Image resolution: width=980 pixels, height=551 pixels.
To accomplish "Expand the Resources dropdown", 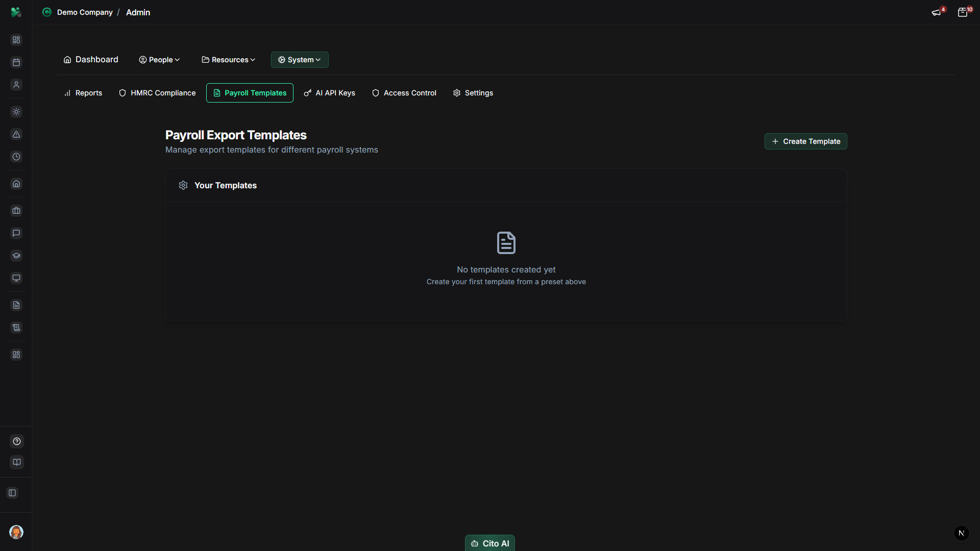I will [x=228, y=60].
